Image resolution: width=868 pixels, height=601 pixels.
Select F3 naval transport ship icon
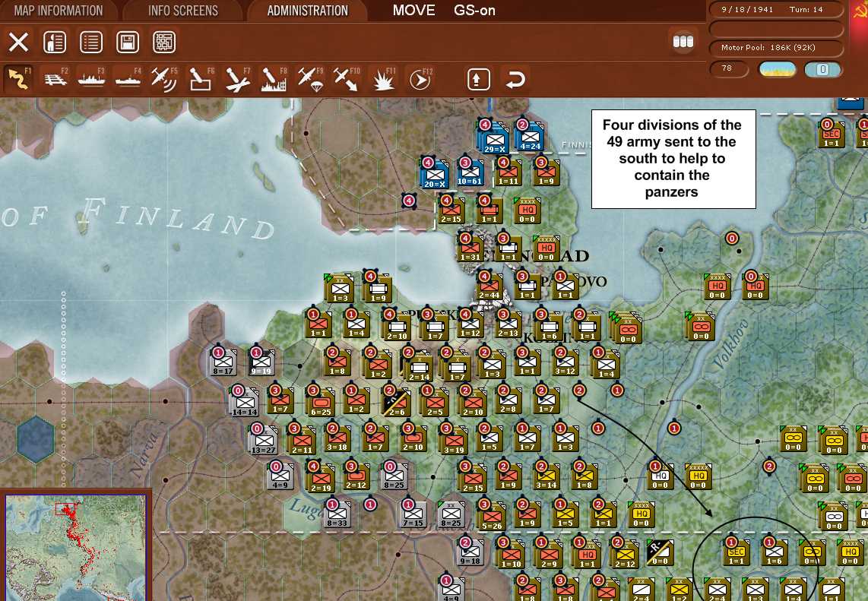[x=91, y=79]
